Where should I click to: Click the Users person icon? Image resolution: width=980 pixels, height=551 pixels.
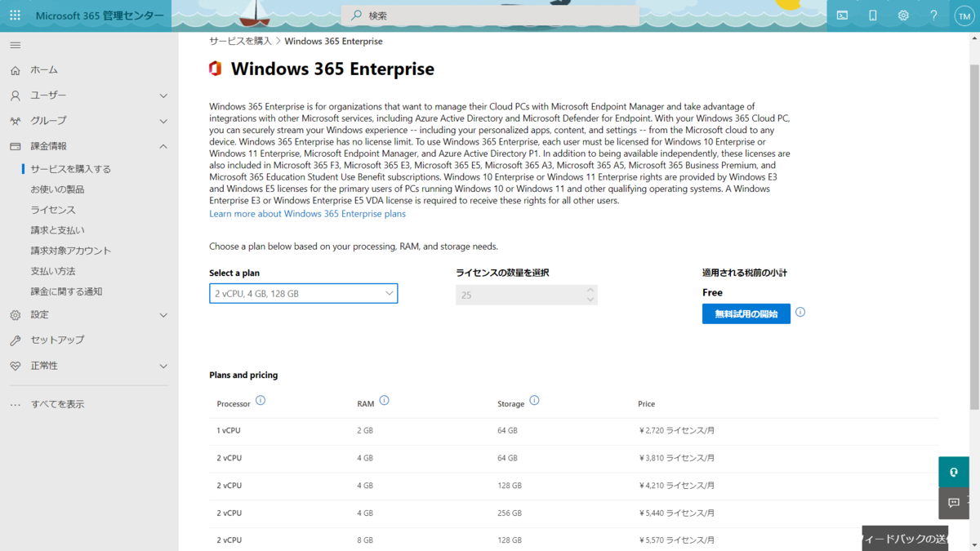coord(15,96)
